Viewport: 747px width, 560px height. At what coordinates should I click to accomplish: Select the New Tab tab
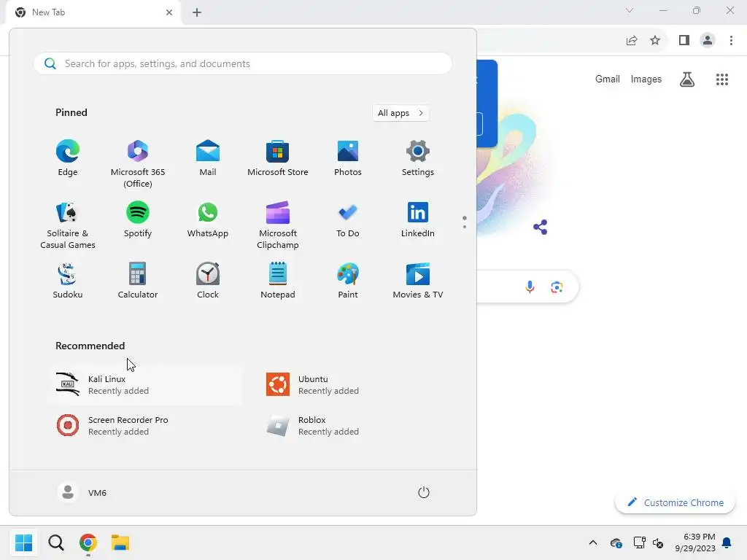coord(93,12)
